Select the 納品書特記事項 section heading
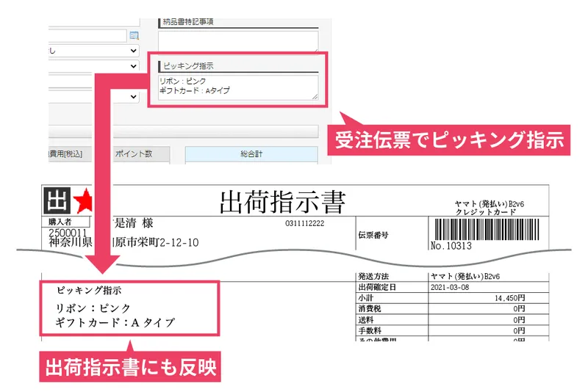Image resolution: width=588 pixels, height=392 pixels. (x=188, y=22)
